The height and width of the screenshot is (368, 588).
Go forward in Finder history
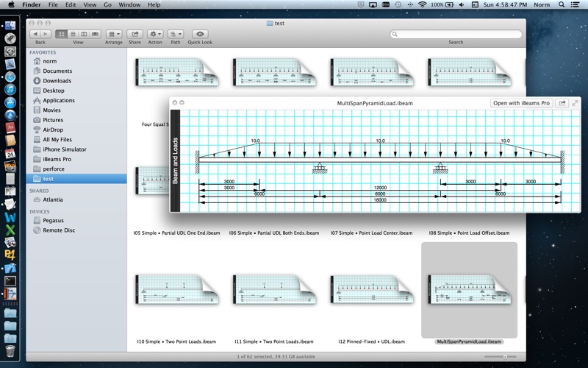[46, 34]
